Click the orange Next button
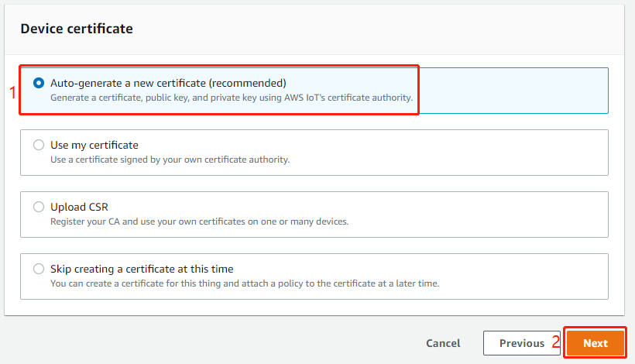This screenshot has height=364, width=635. 595,343
